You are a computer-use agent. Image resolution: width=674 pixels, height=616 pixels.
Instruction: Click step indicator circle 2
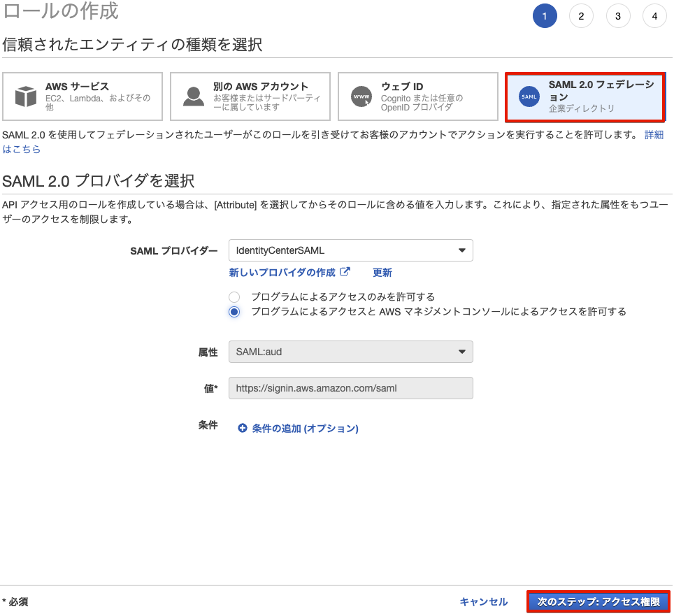tap(581, 15)
